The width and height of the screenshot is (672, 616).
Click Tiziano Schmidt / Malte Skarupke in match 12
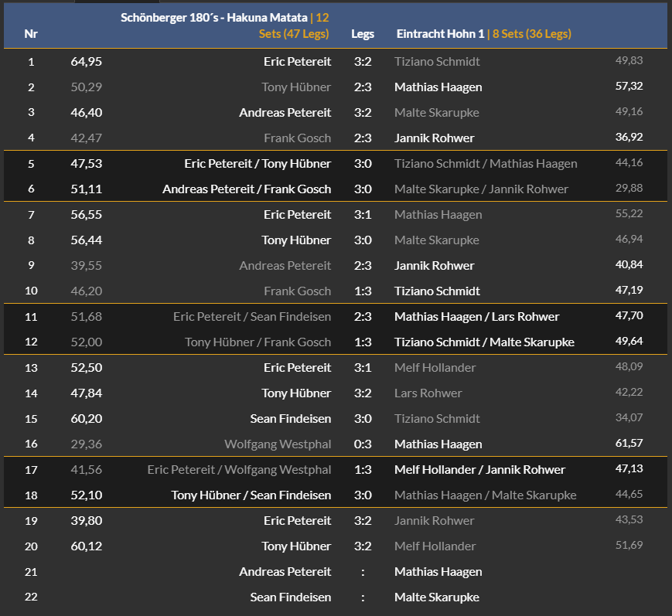click(484, 342)
